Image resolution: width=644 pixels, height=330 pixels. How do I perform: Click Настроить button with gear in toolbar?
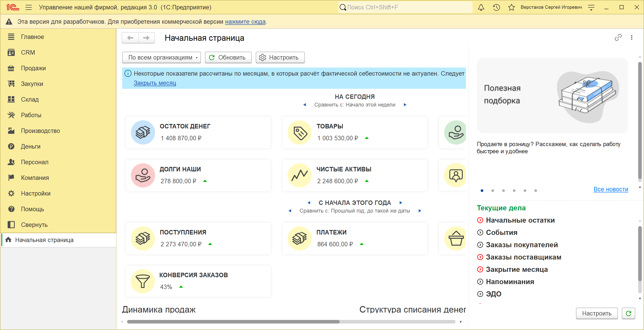point(280,57)
